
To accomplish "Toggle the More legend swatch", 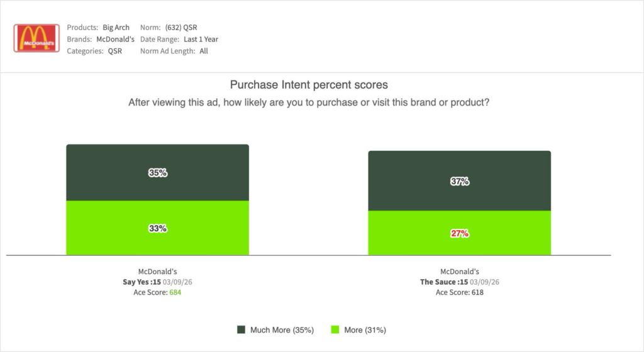I will pos(335,330).
